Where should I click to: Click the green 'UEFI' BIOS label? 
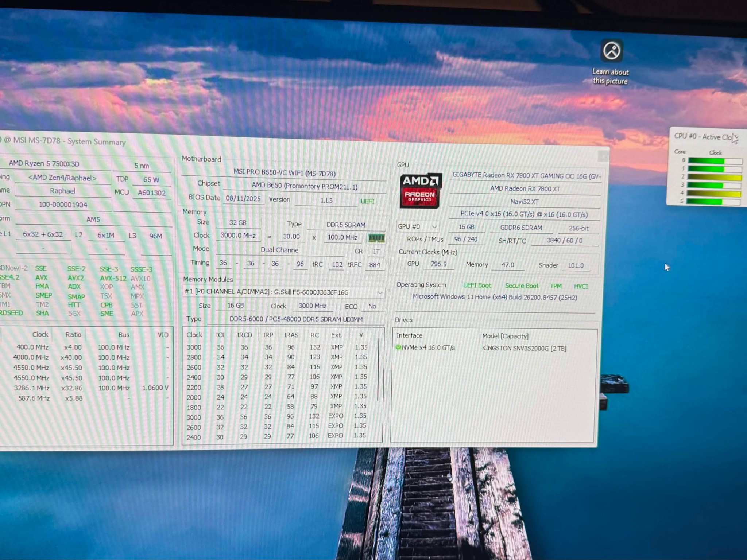[367, 201]
